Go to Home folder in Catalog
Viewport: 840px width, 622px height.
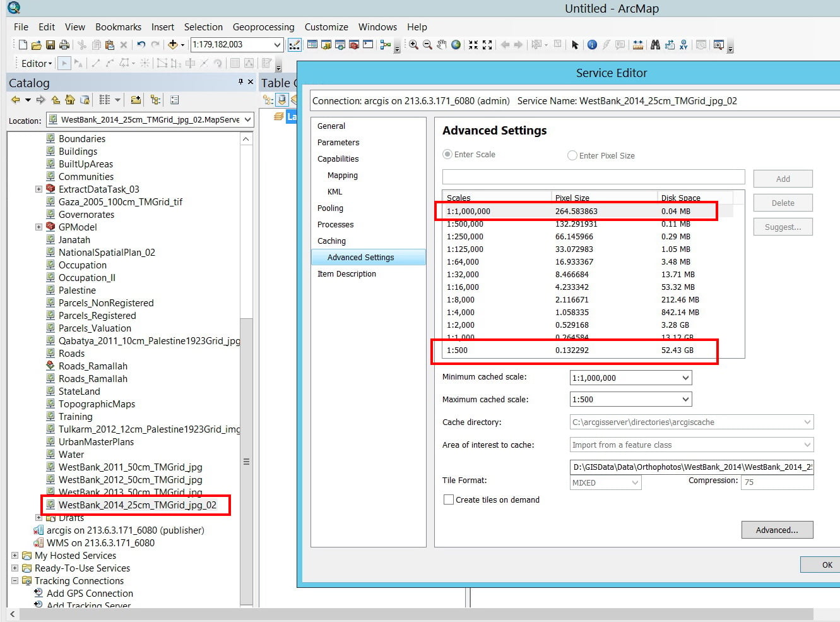[x=70, y=100]
